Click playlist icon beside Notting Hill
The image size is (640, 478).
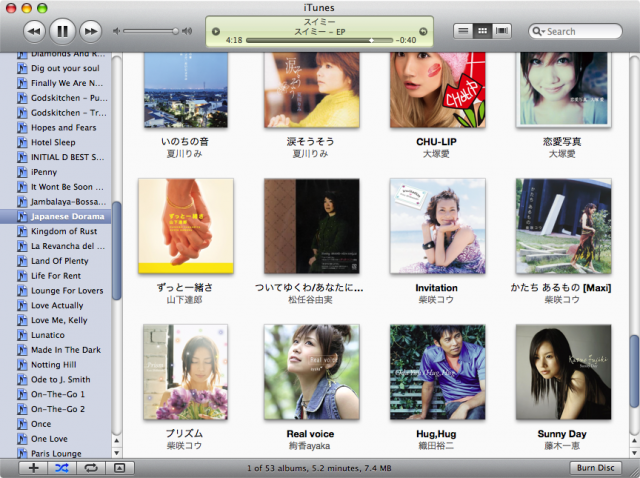[22, 365]
